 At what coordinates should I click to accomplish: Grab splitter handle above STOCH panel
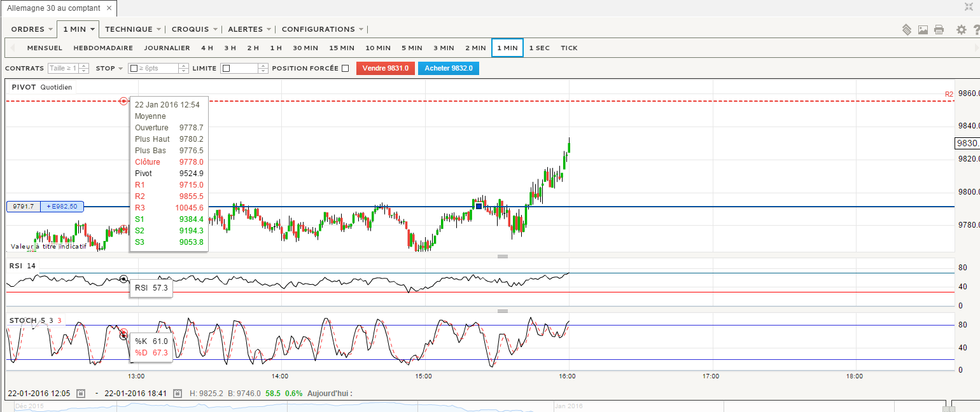503,311
